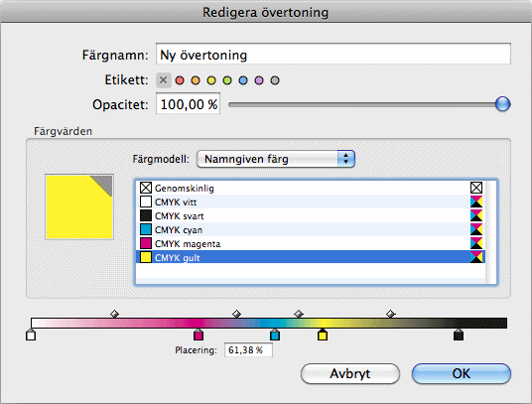Click the Opacitet slider knob
This screenshot has height=404, width=532.
(502, 104)
